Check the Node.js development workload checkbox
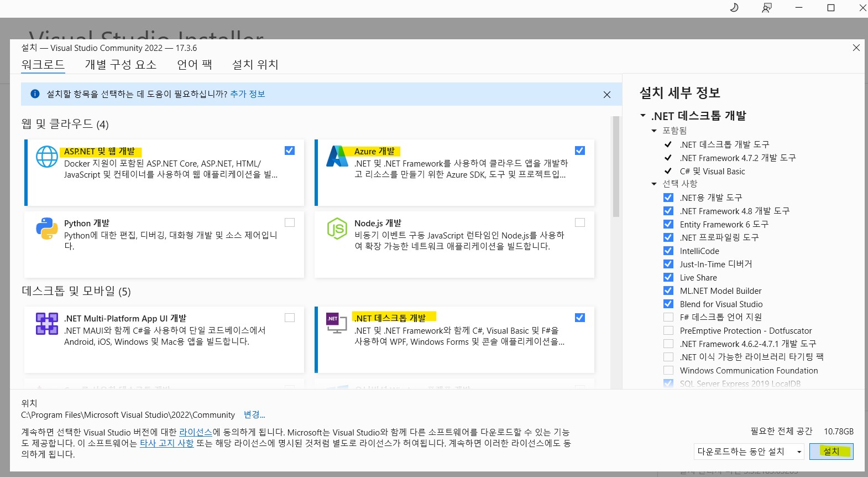 point(580,222)
